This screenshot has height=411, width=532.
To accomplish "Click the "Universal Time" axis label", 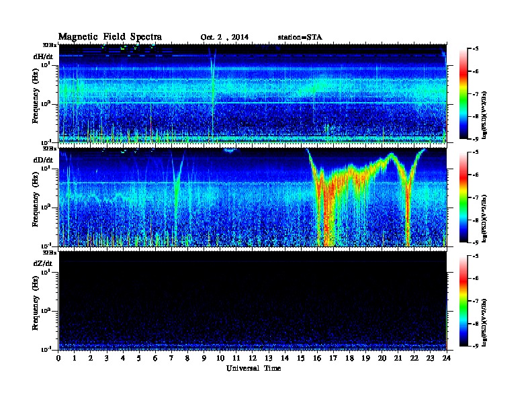I will 253,368.
